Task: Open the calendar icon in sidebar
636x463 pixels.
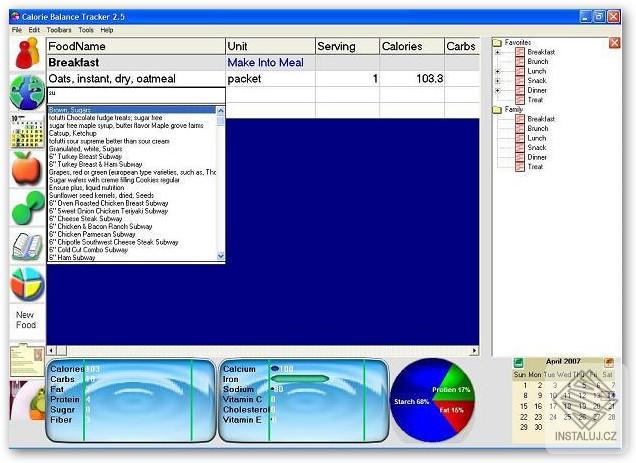Action: coord(27,131)
